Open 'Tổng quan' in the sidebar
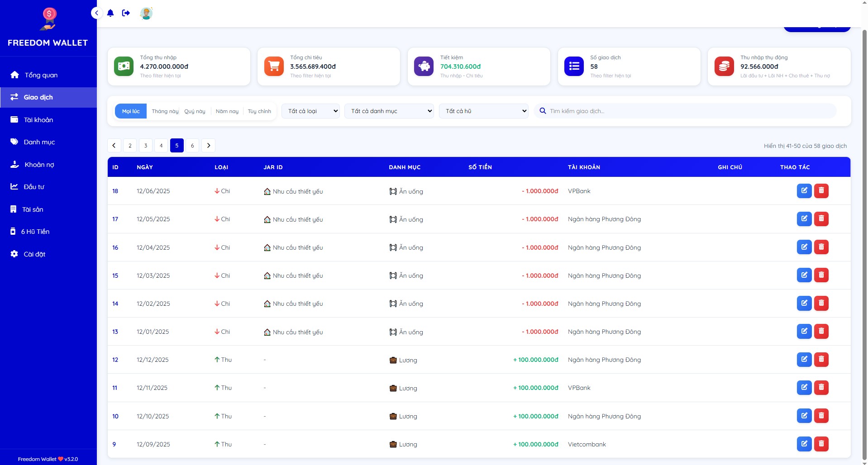Viewport: 868px width, 465px height. tap(41, 75)
